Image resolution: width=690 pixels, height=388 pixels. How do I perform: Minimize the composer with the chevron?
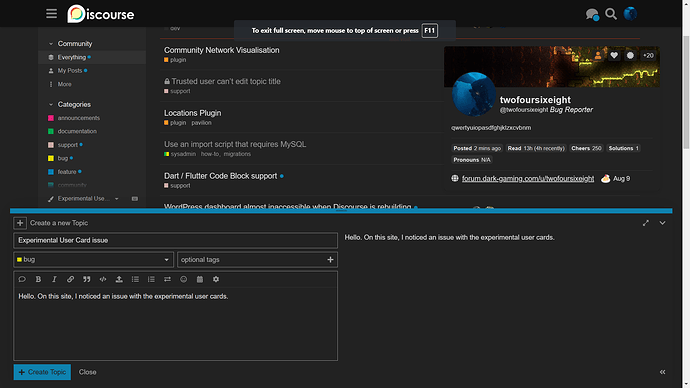coord(662,223)
